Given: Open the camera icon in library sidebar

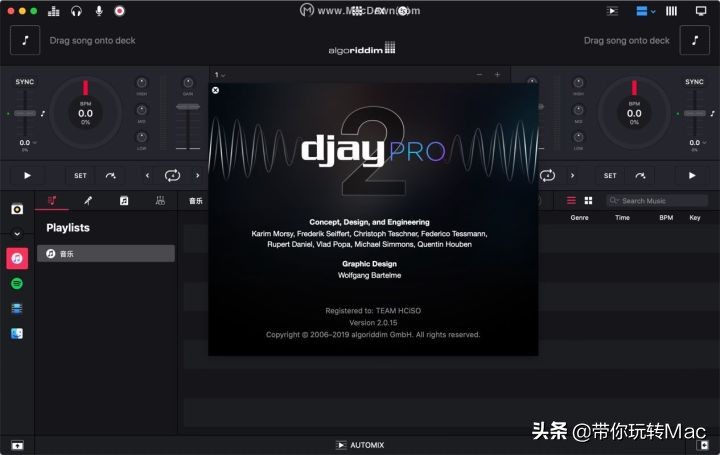Looking at the screenshot, I should (x=17, y=209).
